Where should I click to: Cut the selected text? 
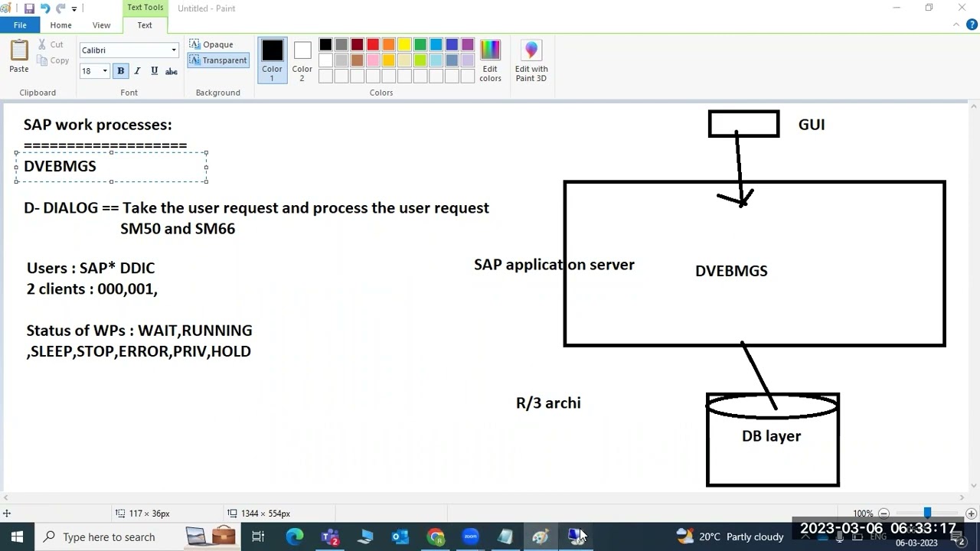coord(51,44)
